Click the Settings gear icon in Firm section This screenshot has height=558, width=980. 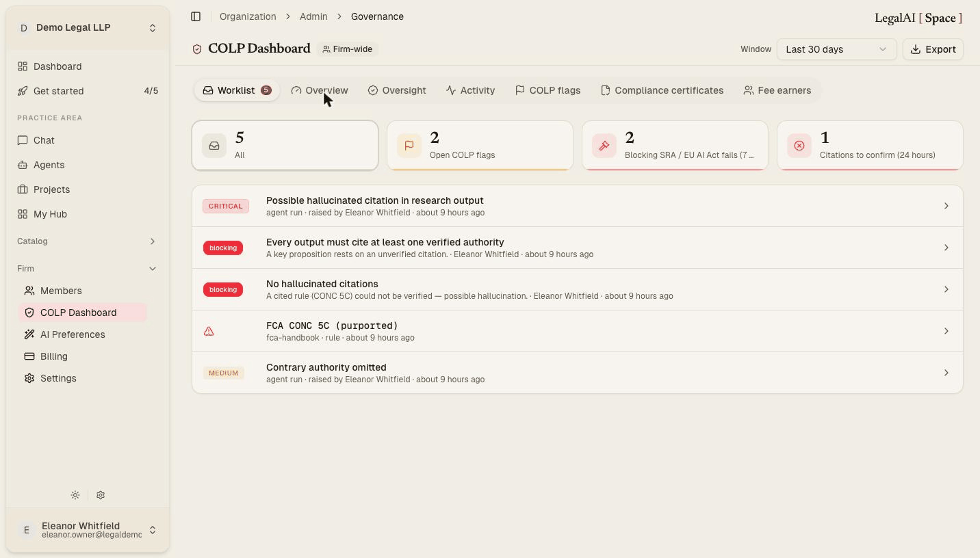(29, 378)
